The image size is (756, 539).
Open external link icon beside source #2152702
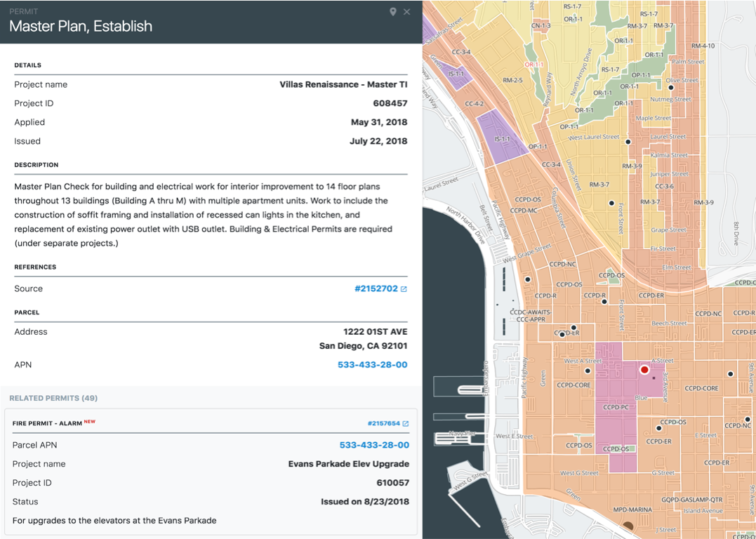[x=404, y=289]
